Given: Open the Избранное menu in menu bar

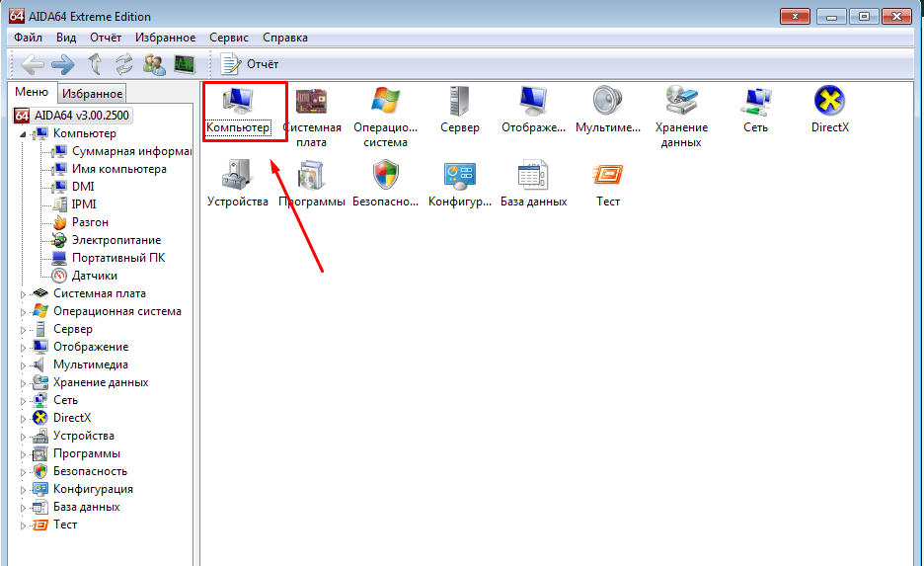Looking at the screenshot, I should (x=165, y=38).
